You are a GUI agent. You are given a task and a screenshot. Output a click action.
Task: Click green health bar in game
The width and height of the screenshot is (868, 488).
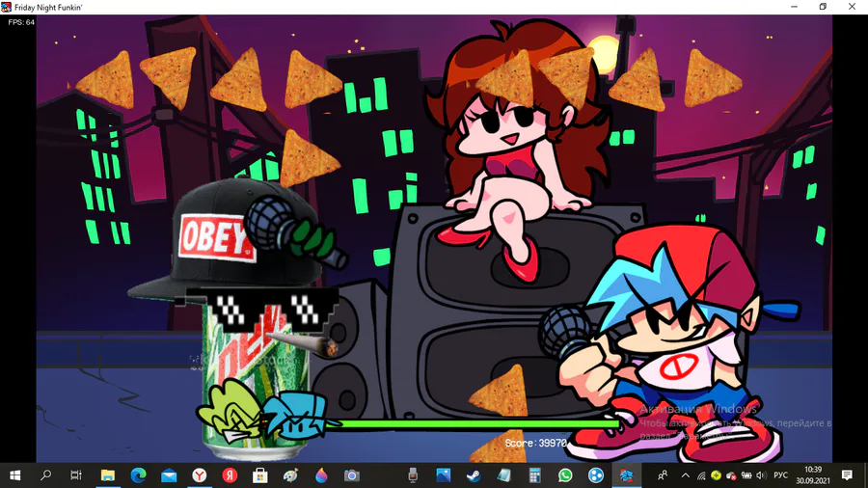(x=474, y=423)
